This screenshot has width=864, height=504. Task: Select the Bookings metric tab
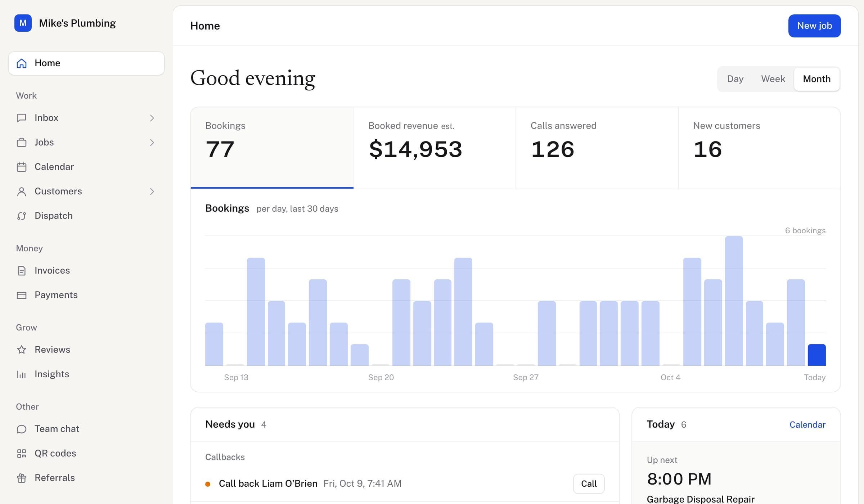(x=272, y=148)
